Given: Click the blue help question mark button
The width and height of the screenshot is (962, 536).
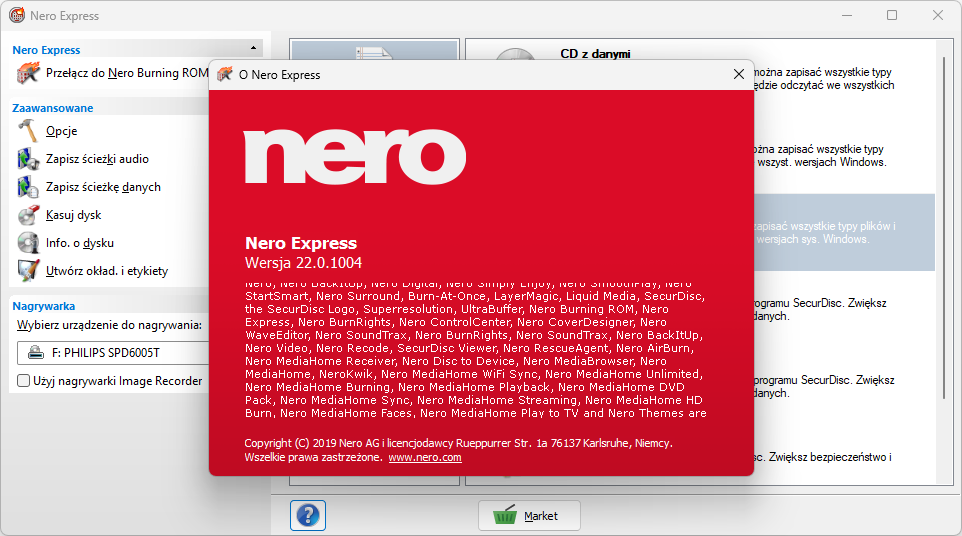Looking at the screenshot, I should point(308,515).
